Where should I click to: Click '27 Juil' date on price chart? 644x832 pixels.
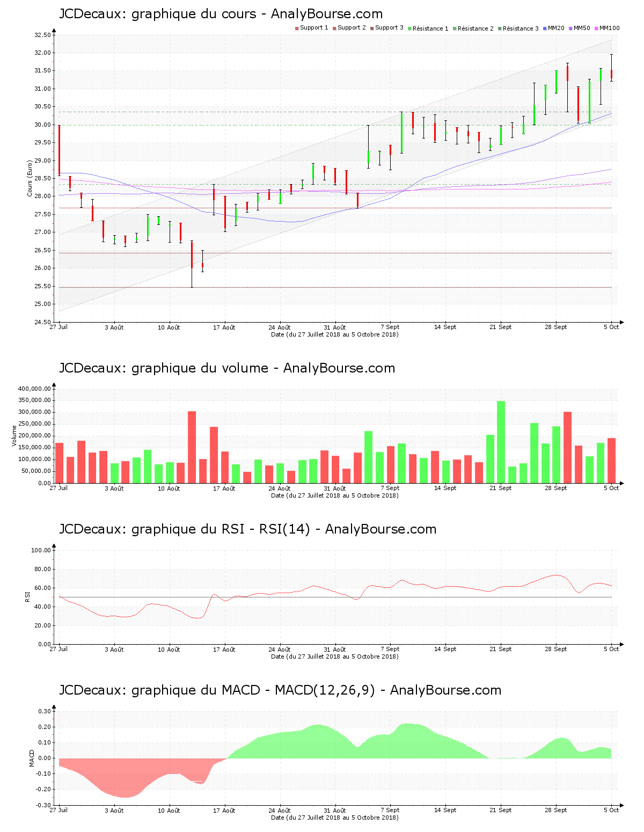(x=58, y=327)
